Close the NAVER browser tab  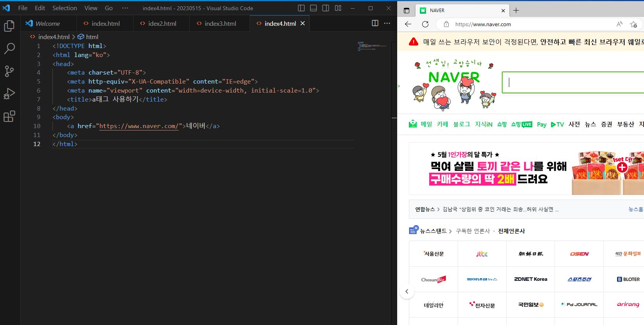pyautogui.click(x=503, y=11)
